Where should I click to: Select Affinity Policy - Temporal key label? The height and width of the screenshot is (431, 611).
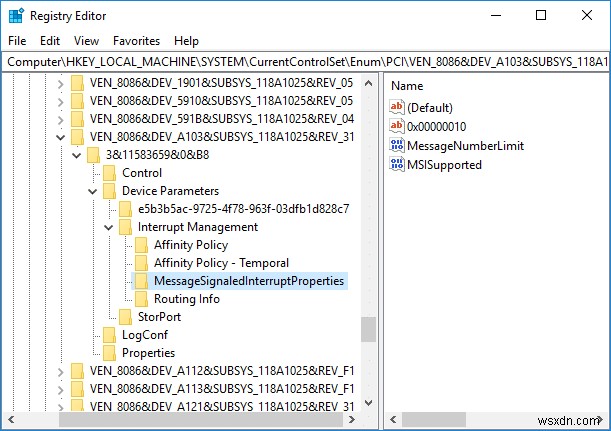221,263
